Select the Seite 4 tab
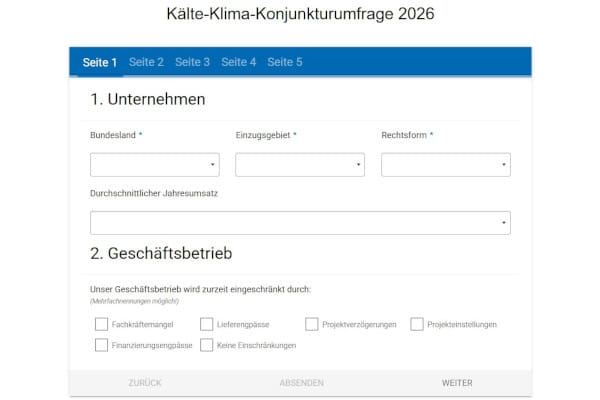Viewport: 600px width, 400px height. click(239, 62)
